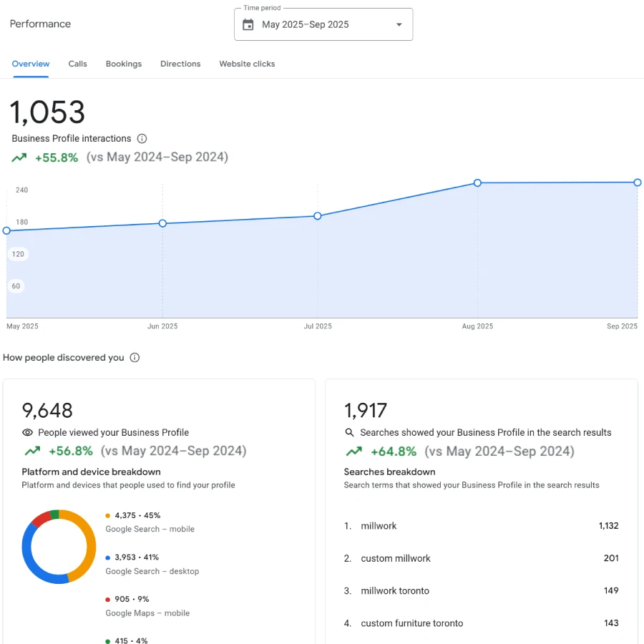The image size is (644, 644).
Task: Select the Bookings tab
Action: click(123, 64)
